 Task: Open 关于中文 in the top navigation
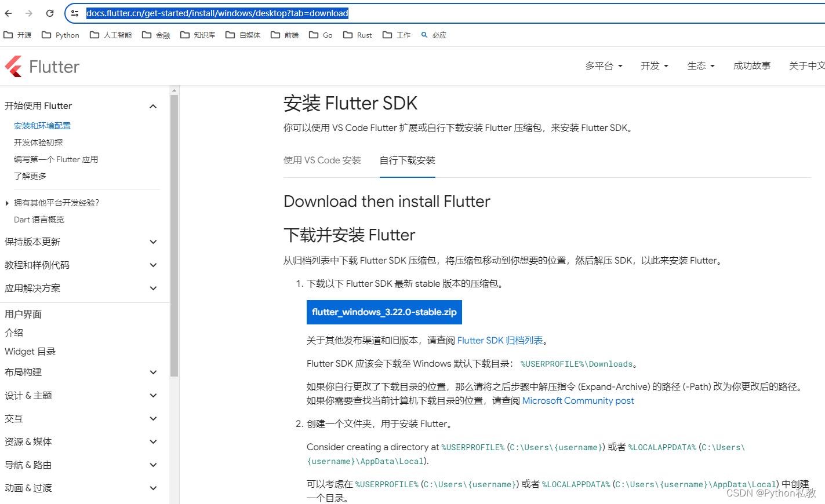tap(806, 66)
